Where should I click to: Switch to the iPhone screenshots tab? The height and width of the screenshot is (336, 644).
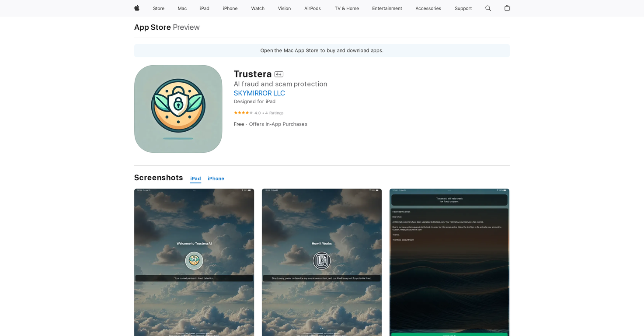[x=216, y=178]
